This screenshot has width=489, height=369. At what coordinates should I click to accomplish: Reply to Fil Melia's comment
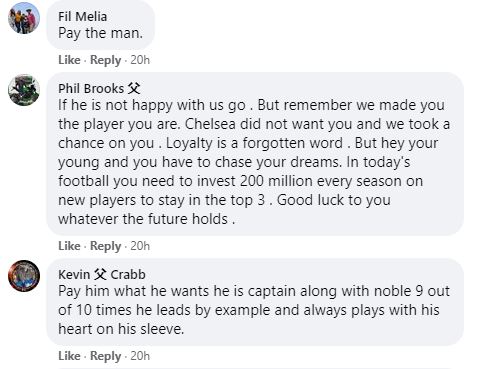[x=105, y=60]
